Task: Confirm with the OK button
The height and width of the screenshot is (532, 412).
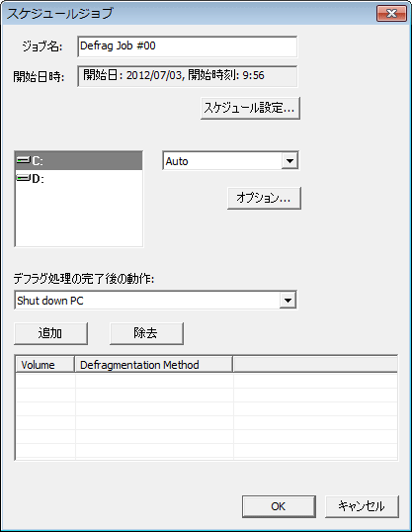Action: click(x=279, y=506)
